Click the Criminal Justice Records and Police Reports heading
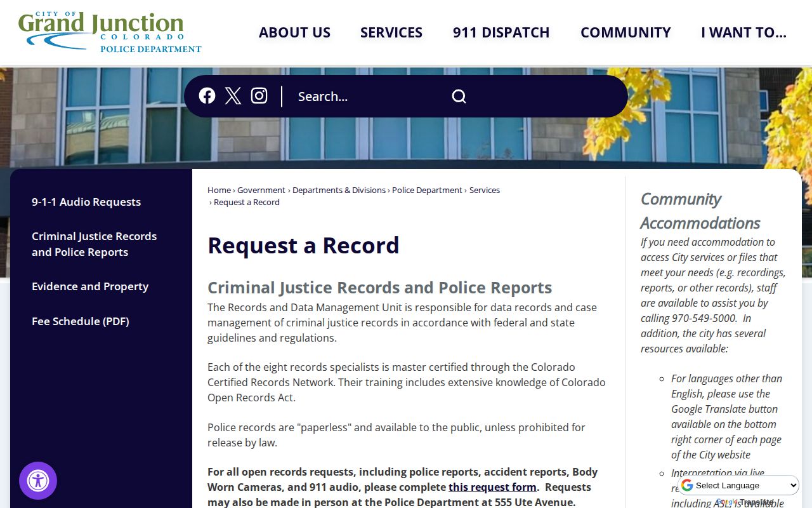812x508 pixels. pos(380,288)
